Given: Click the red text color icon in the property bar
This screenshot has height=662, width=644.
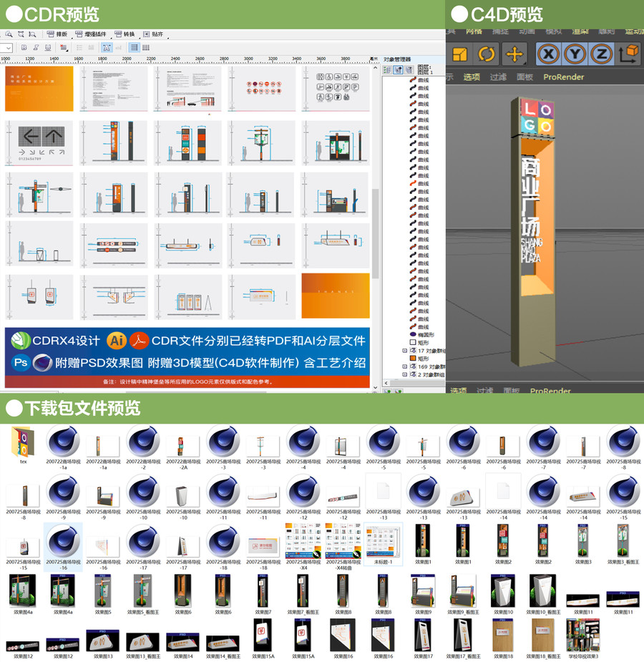Looking at the screenshot, I should [x=64, y=48].
